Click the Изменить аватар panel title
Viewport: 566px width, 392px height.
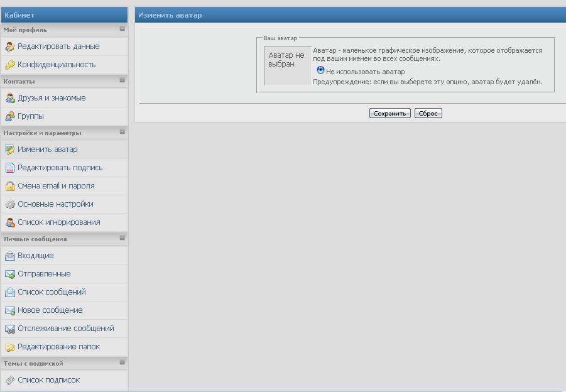coord(170,15)
